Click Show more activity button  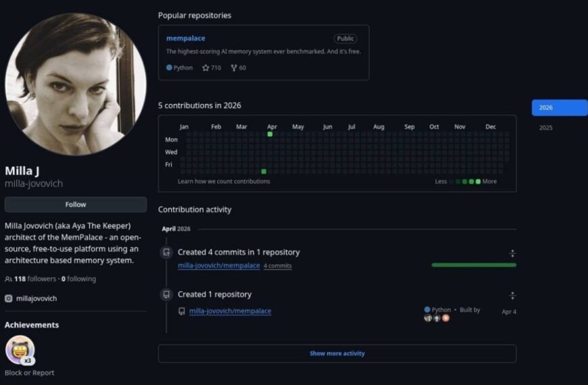(337, 353)
